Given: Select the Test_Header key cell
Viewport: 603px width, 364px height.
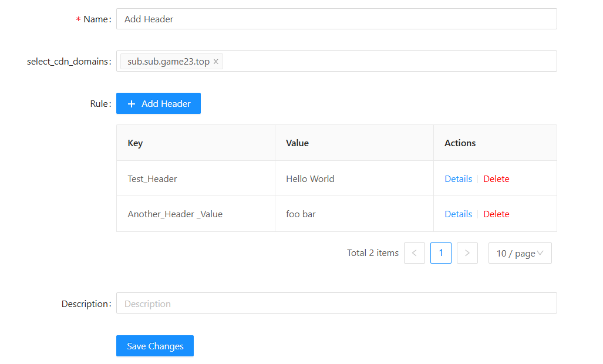Looking at the screenshot, I should pos(152,179).
